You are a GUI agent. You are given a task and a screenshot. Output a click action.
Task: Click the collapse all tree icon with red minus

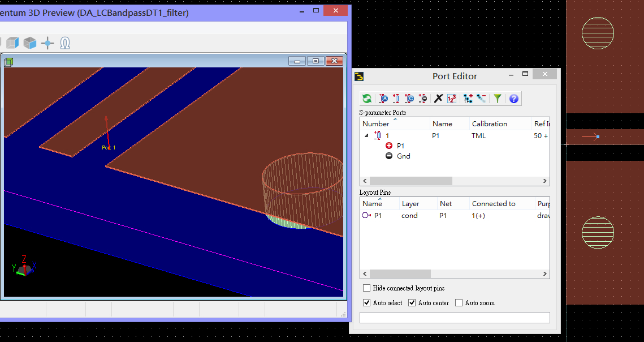481,99
